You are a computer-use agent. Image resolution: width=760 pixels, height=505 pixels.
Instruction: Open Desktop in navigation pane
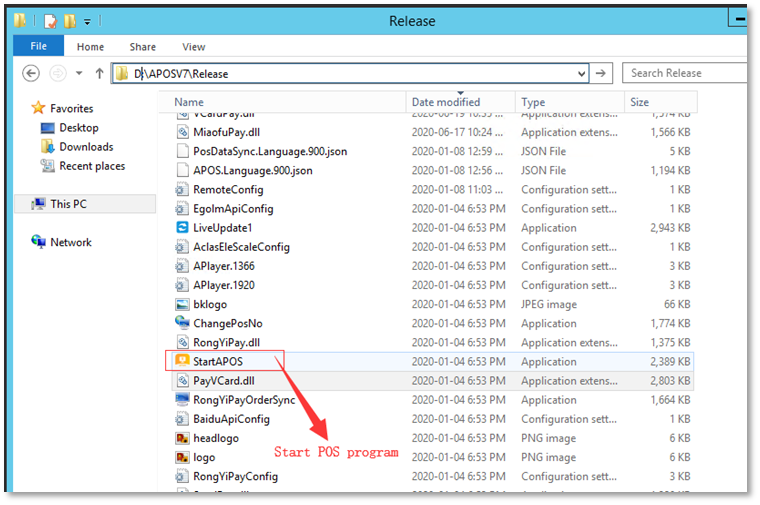[x=79, y=128]
